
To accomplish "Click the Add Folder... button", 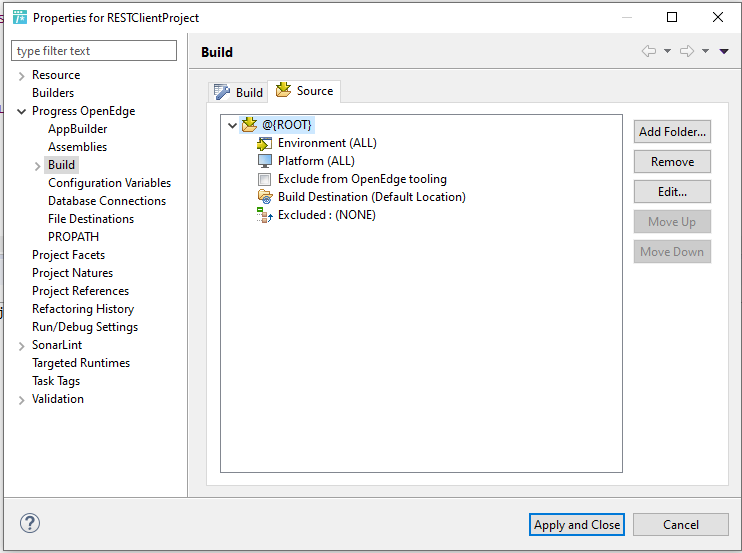I will 672,132.
